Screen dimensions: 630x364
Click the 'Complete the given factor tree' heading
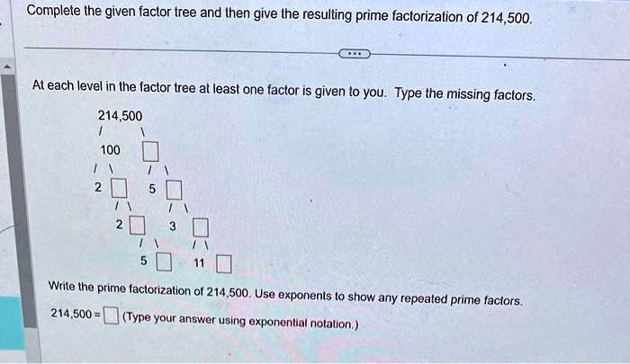280,15
